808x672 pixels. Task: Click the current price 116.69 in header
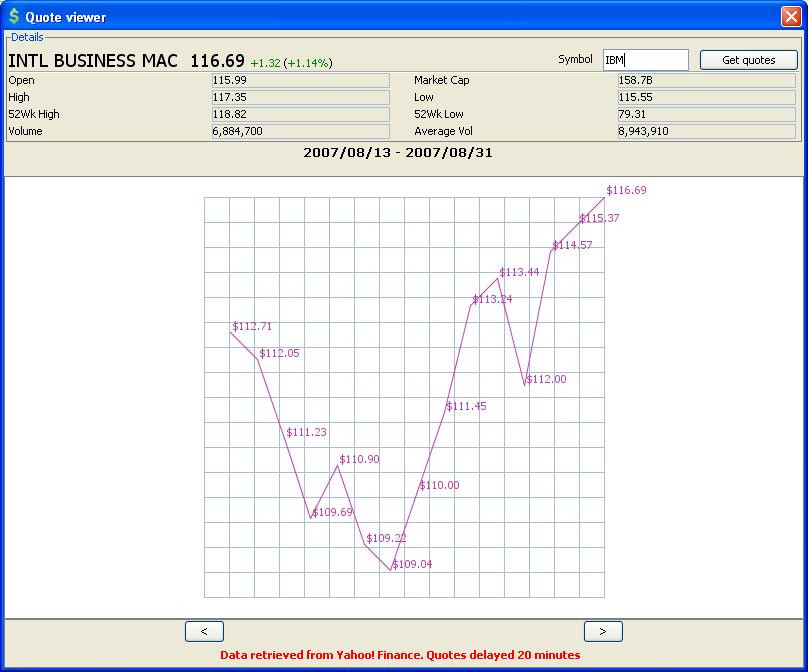click(217, 61)
